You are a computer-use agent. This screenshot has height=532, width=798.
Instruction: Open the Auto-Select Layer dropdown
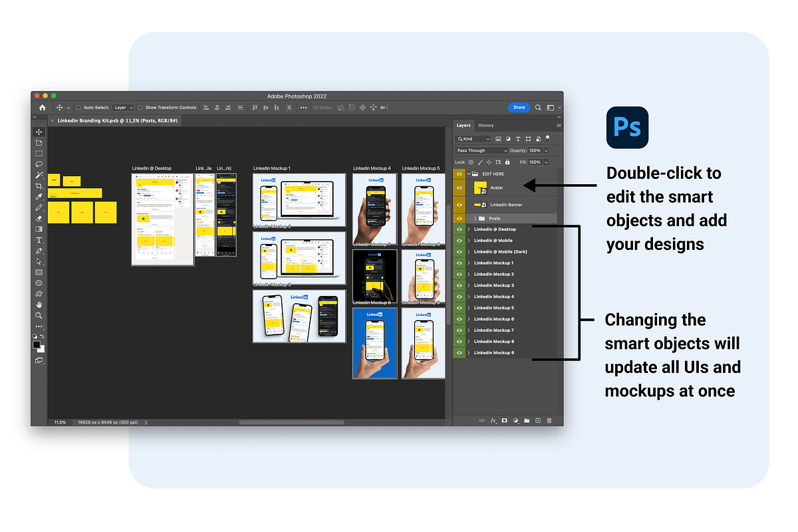[x=123, y=107]
